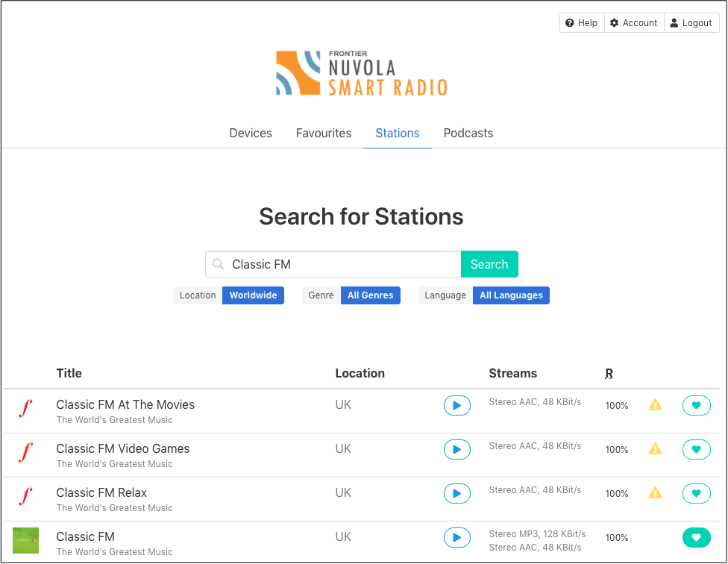Screen dimensions: 728x564
Task: Click the Nuvola Smart Radio logo
Action: [362, 73]
